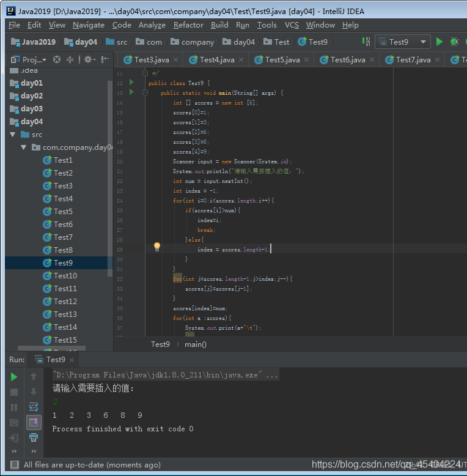Close the Test3.java tab

coord(175,60)
